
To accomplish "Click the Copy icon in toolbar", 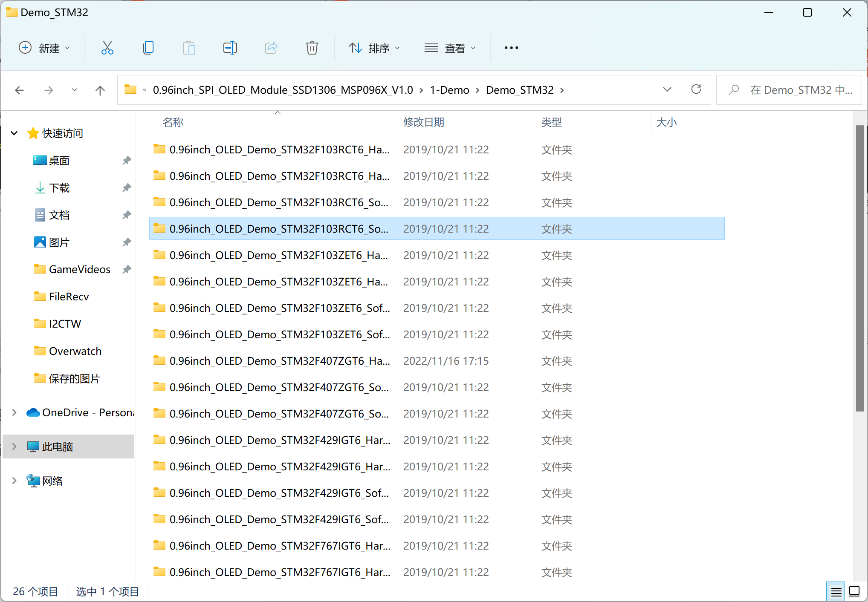I will 148,48.
